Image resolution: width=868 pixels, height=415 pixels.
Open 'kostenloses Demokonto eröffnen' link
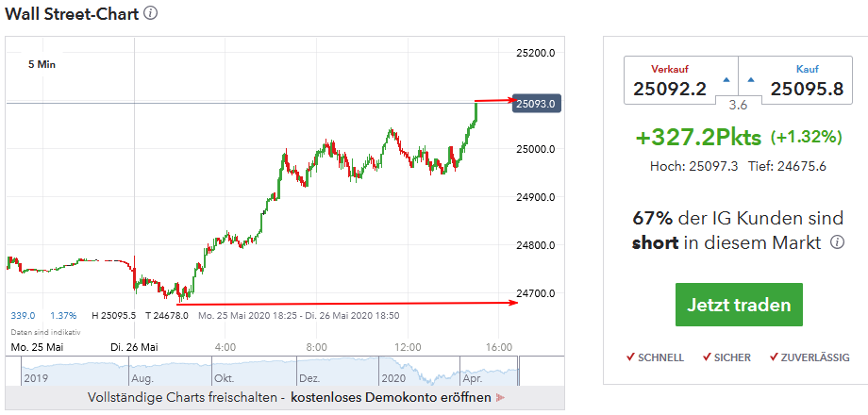(x=391, y=398)
